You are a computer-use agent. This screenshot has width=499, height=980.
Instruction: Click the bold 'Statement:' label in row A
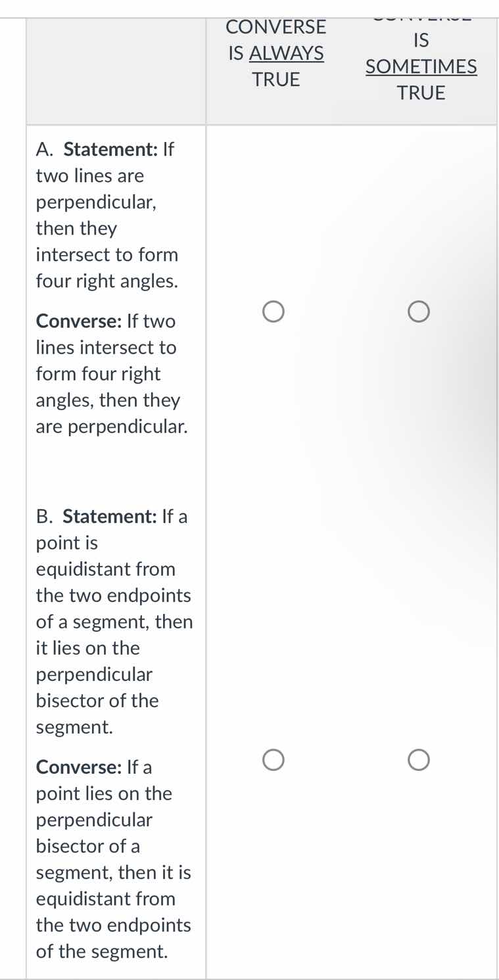pos(110,150)
